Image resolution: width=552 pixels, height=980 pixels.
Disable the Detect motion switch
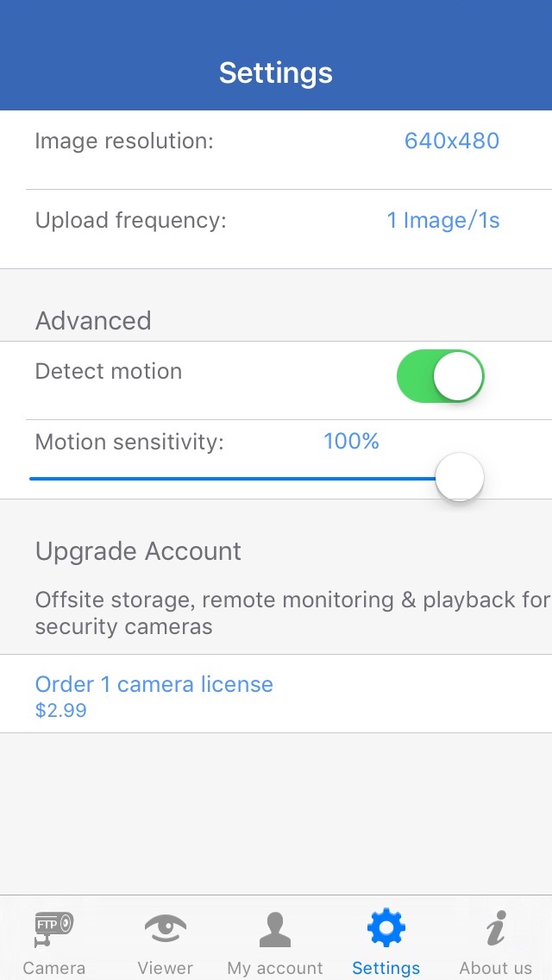[x=440, y=376]
